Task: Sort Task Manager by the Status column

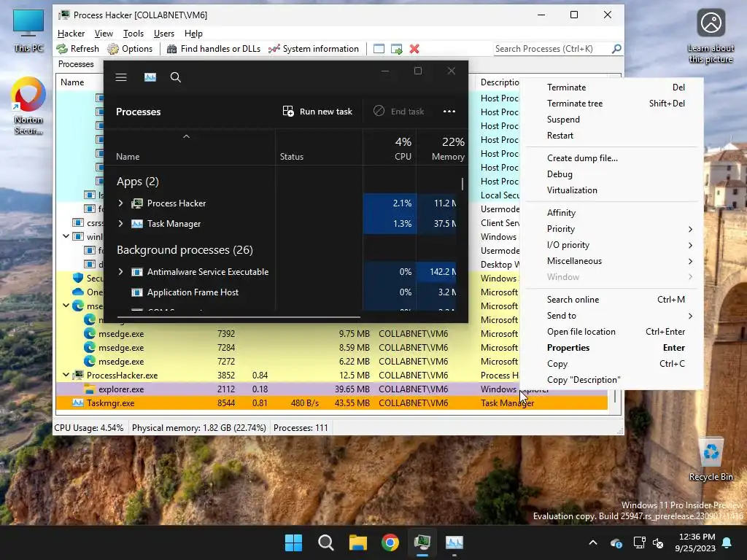Action: point(320,149)
